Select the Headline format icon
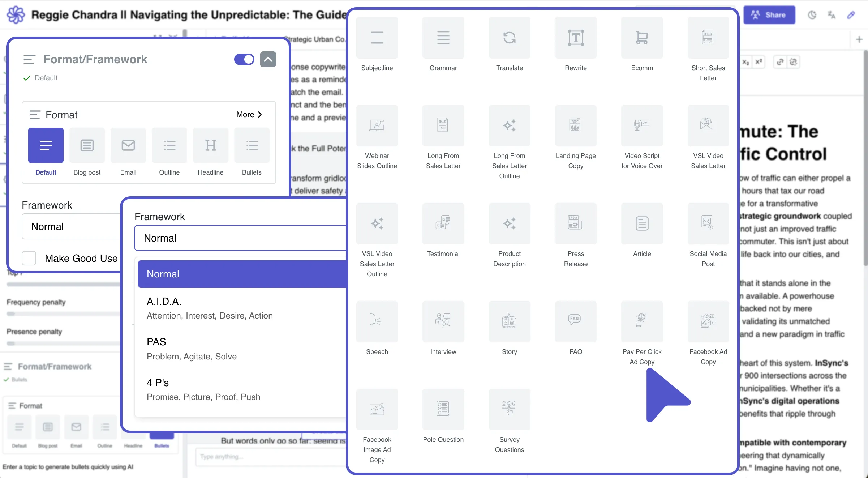This screenshot has height=478, width=868. click(x=210, y=145)
